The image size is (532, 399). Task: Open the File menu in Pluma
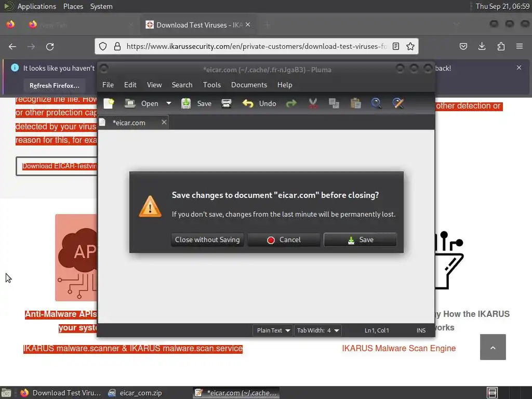pyautogui.click(x=108, y=85)
